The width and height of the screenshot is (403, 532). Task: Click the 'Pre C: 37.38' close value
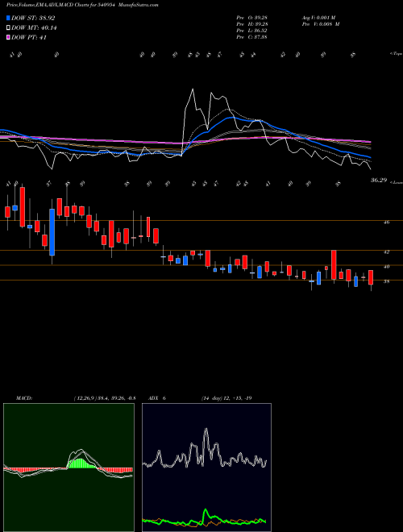coord(252,36)
